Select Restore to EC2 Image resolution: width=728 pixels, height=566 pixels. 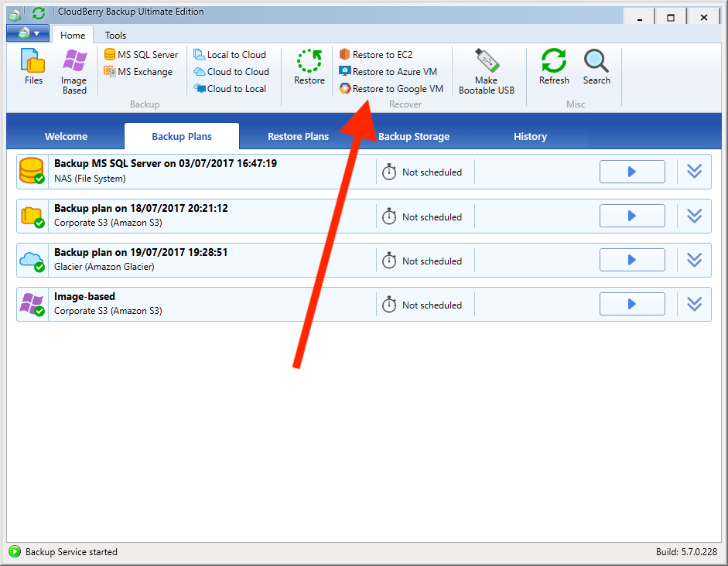pyautogui.click(x=376, y=55)
